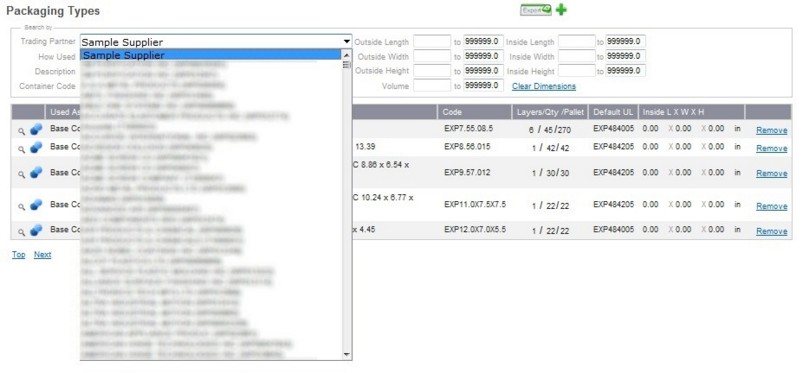Click Outside Height maximum field
This screenshot has width=803, height=373.
pyautogui.click(x=483, y=71)
